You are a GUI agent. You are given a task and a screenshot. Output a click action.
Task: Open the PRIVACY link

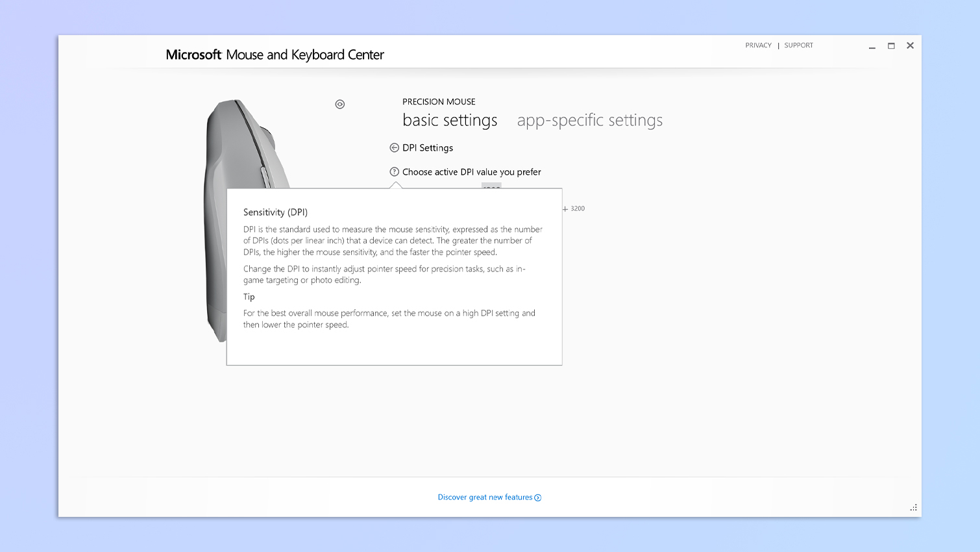tap(758, 45)
